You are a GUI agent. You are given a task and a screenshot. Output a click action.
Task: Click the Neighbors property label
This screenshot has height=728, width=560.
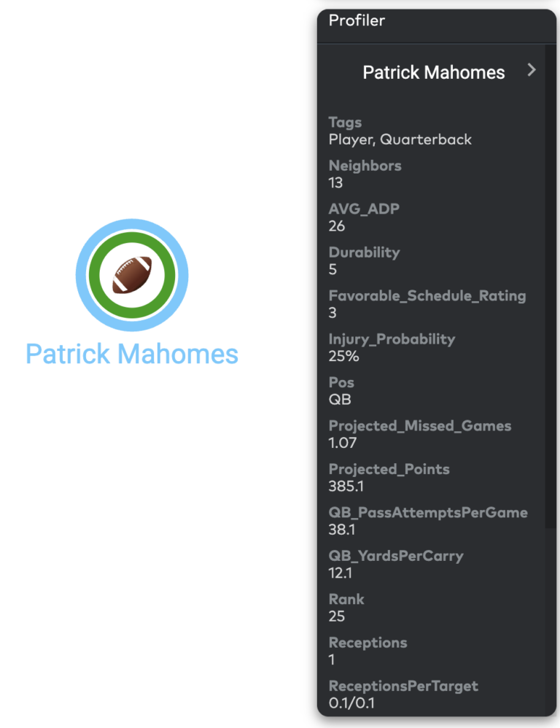[365, 166]
